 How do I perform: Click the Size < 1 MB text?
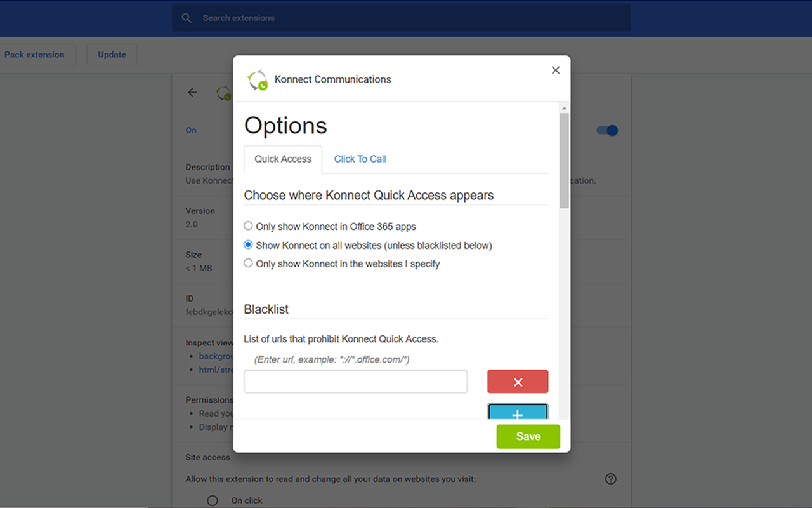199,261
